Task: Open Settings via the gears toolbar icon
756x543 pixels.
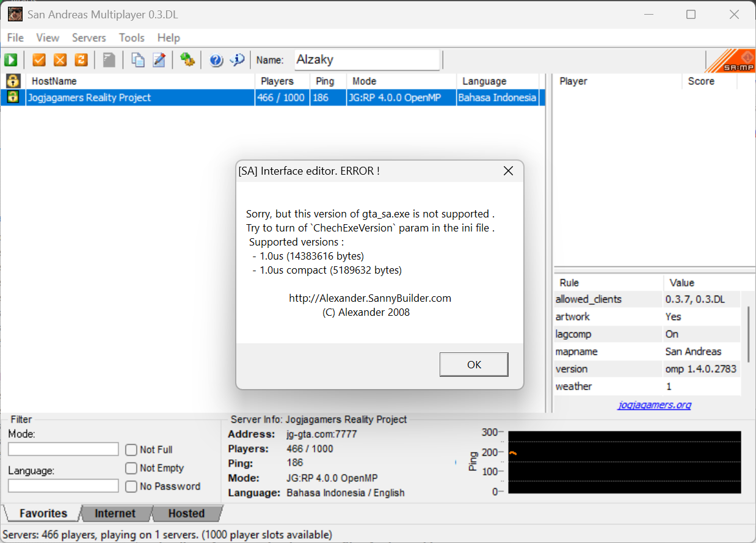Action: (x=187, y=60)
